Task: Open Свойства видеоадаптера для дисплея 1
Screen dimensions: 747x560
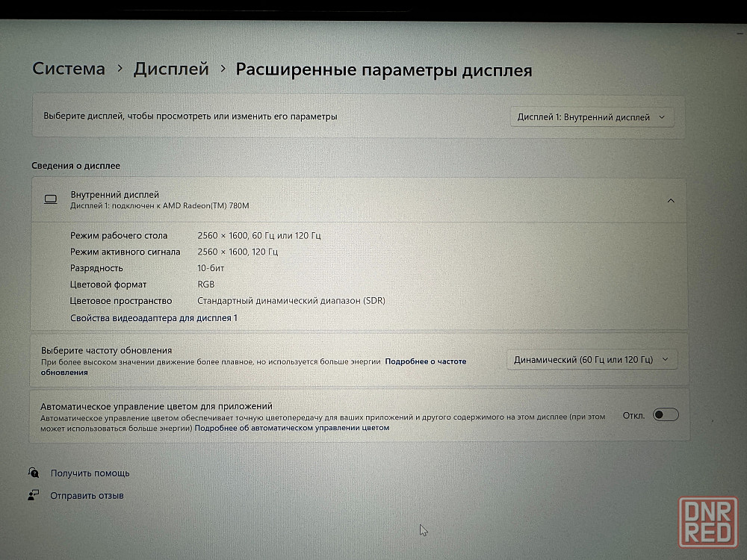Action: [x=154, y=318]
